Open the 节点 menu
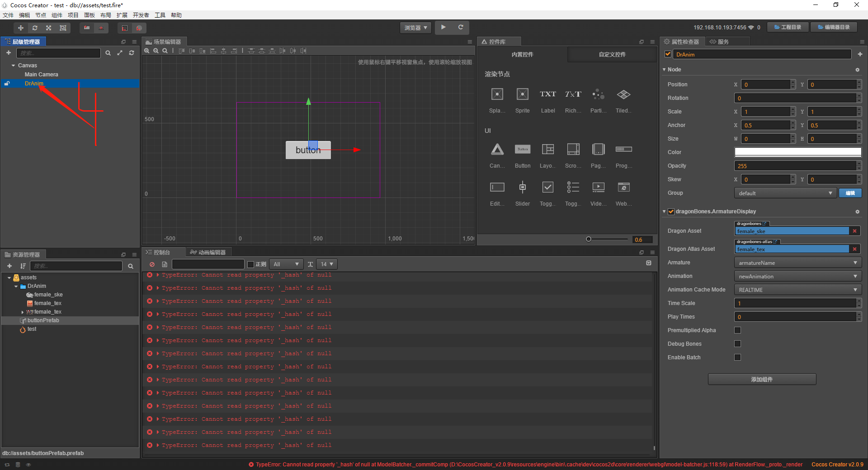This screenshot has height=470, width=868. tap(41, 15)
